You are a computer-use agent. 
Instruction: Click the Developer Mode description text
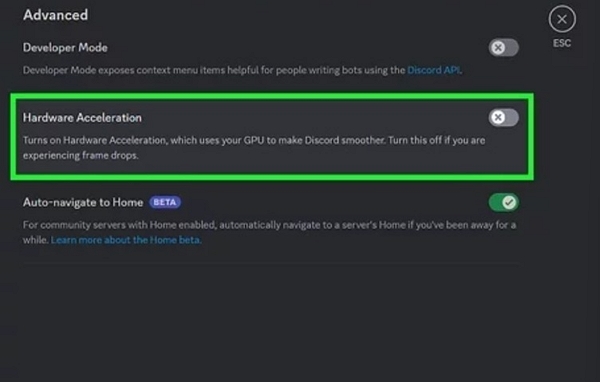(x=242, y=70)
